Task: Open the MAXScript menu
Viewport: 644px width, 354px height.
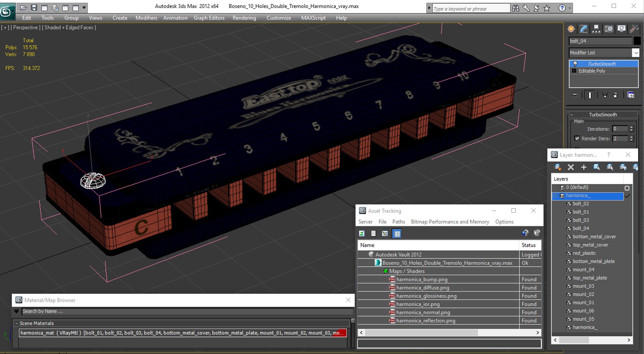Action: (313, 18)
